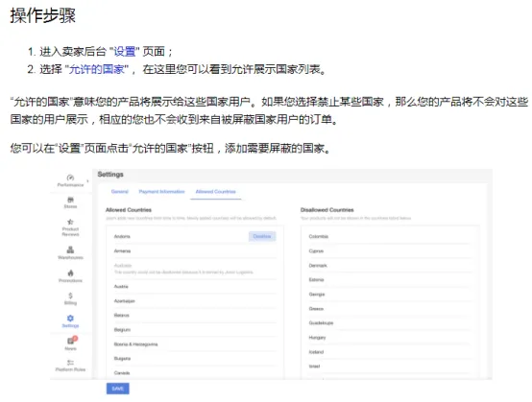Open the "设置" hyperlink in step 1
This screenshot has height=402, width=532.
coord(125,52)
